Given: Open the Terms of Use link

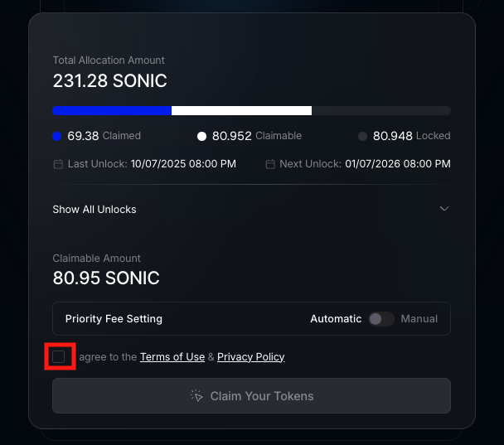Looking at the screenshot, I should (x=172, y=357).
